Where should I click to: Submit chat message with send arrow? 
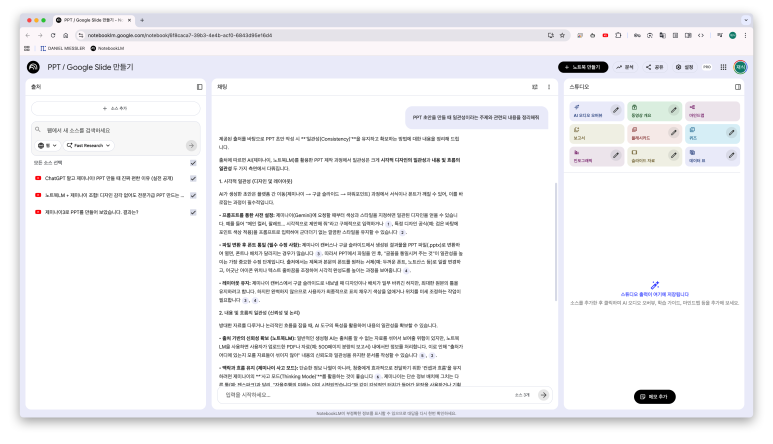pos(543,395)
